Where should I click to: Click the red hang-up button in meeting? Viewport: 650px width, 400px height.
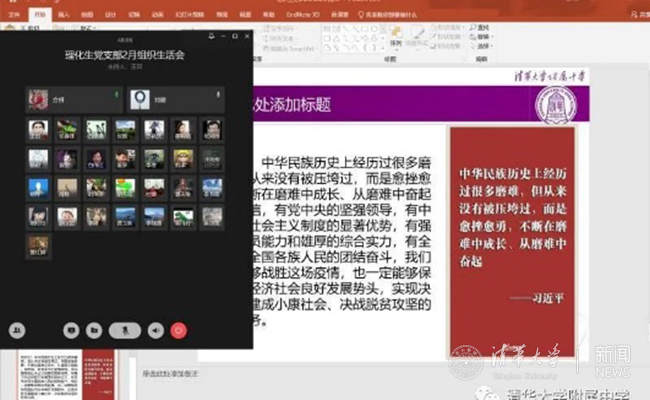(x=180, y=327)
